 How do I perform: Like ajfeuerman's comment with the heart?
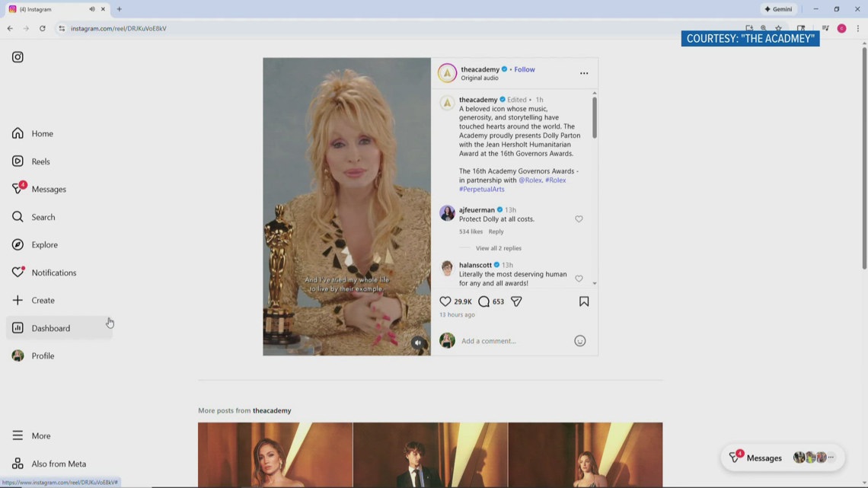pyautogui.click(x=579, y=219)
